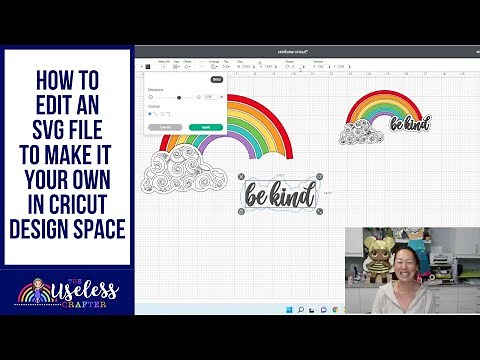Click the Chrome icon on taskbar
Viewport: 480px width, 360px height.
click(335, 310)
